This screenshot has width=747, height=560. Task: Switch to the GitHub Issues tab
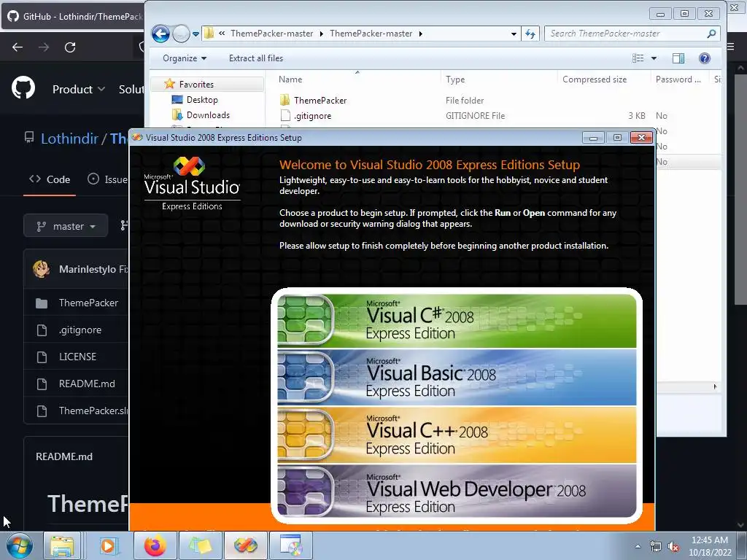tap(108, 179)
